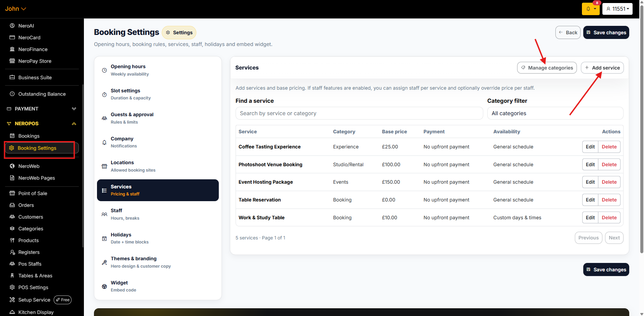
Task: Click the Tables & Areas chair icon
Action: [12, 276]
